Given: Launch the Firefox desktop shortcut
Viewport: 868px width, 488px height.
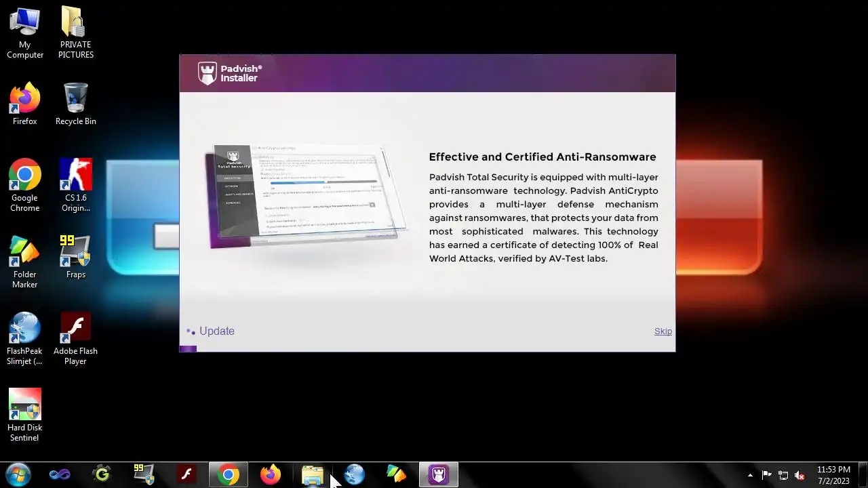Looking at the screenshot, I should pos(25,104).
